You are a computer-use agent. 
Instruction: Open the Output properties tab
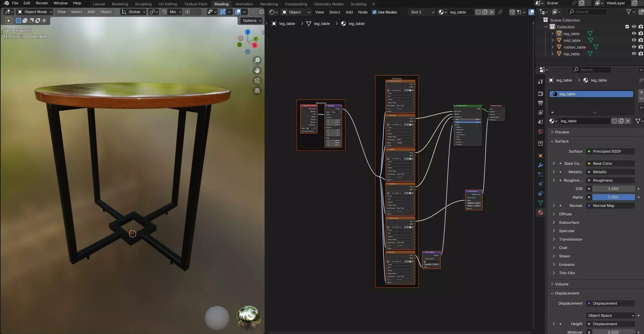[x=541, y=103]
